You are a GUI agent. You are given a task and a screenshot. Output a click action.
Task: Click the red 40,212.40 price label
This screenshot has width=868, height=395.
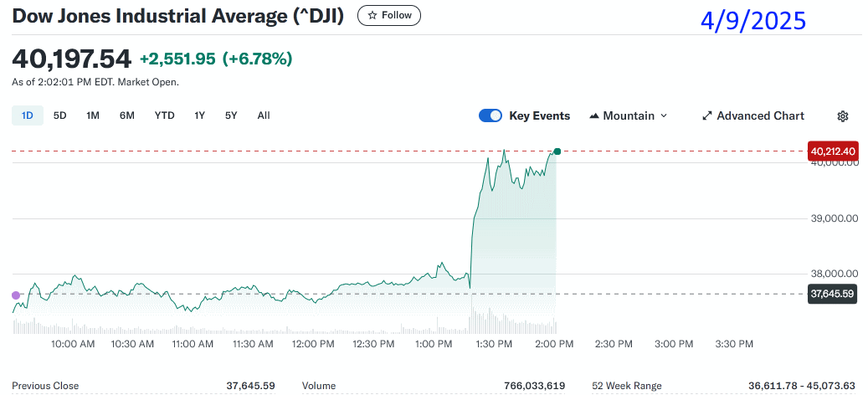coord(832,151)
